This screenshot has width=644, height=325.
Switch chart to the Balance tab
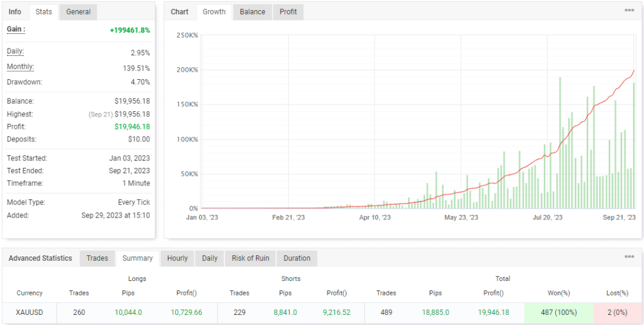click(x=252, y=12)
